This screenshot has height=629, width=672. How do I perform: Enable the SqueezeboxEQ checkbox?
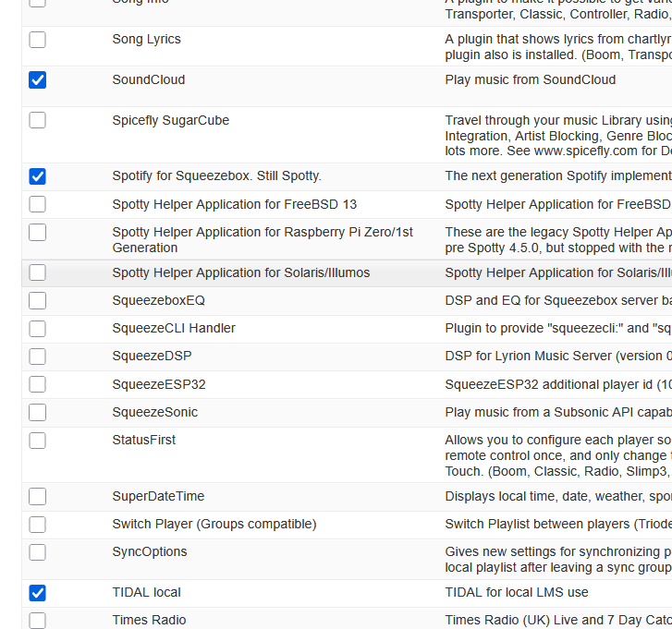point(37,300)
